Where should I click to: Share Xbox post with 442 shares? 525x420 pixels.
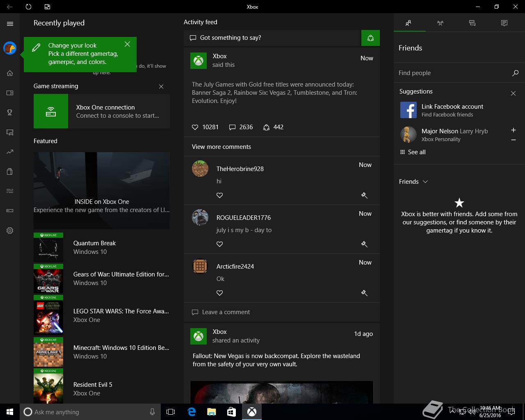(274, 127)
